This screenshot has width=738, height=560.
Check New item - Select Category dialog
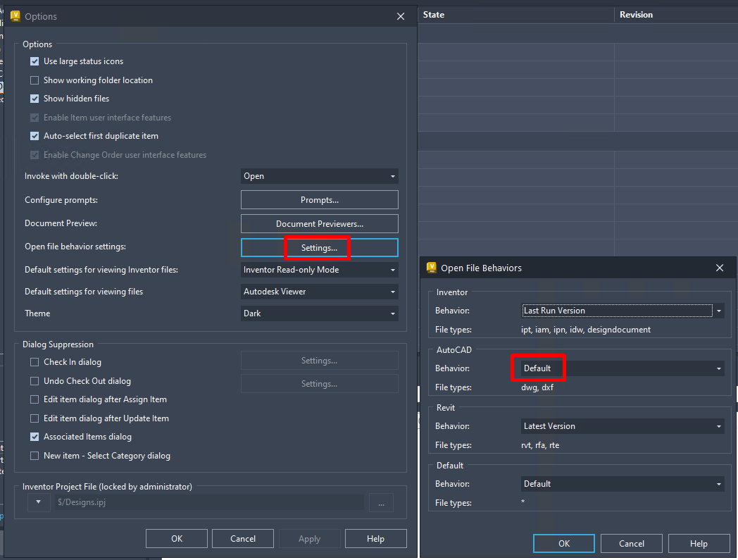35,456
